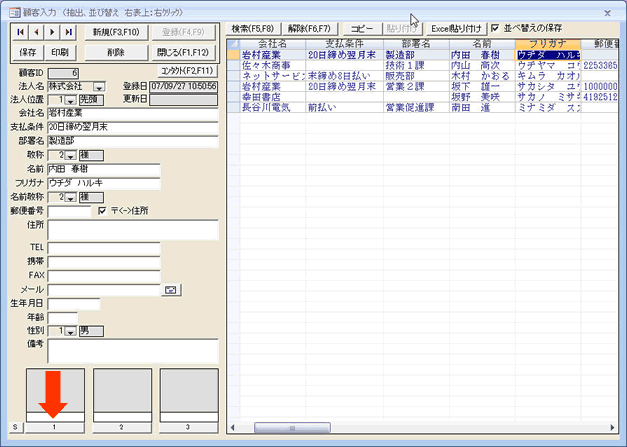Click the 携帯 input field

(104, 262)
